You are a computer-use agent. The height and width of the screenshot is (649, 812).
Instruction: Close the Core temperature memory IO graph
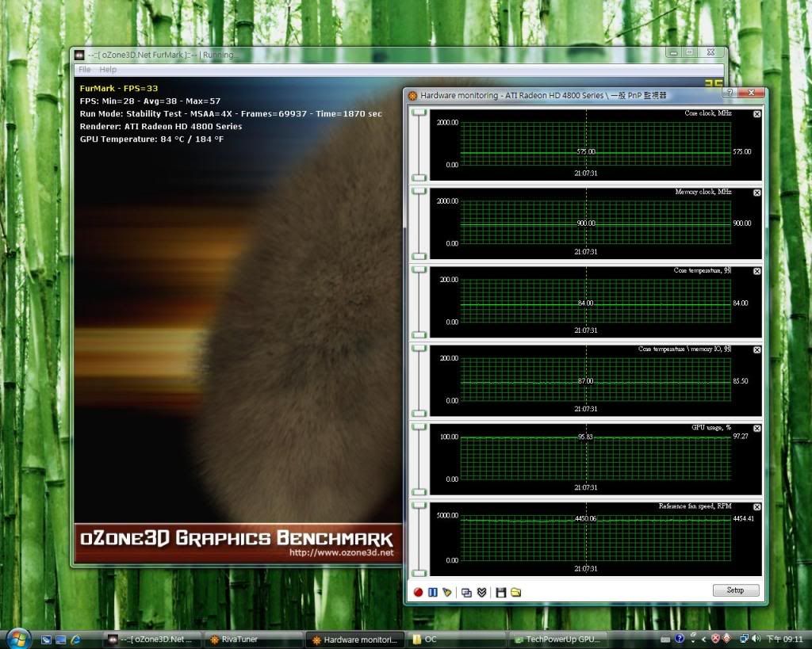pos(757,350)
